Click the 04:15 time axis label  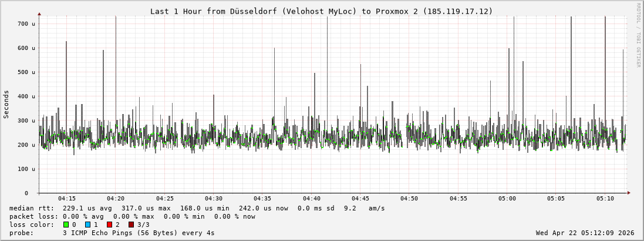tap(67, 199)
